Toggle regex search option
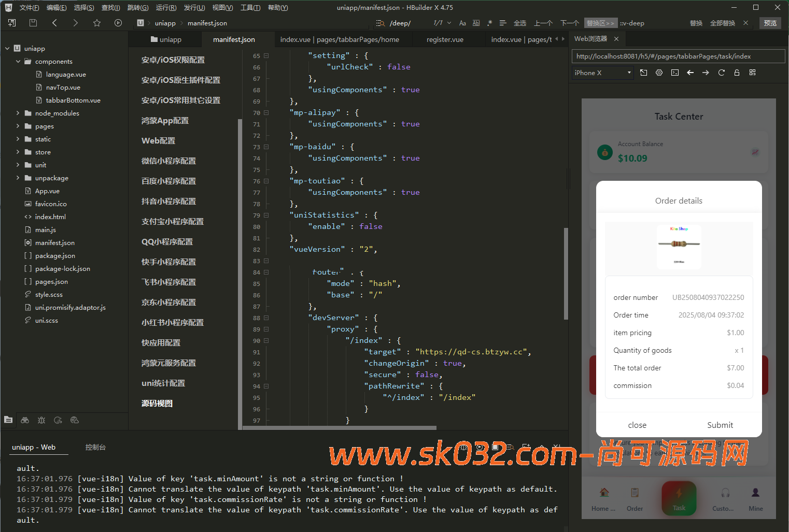This screenshot has height=532, width=789. point(489,23)
